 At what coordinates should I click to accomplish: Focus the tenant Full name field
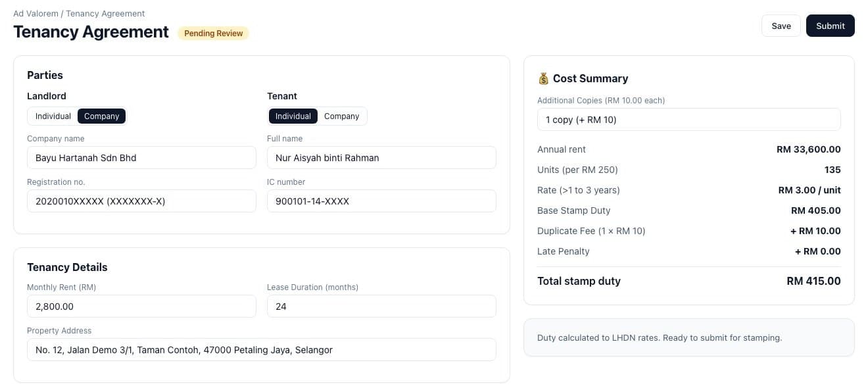click(381, 158)
